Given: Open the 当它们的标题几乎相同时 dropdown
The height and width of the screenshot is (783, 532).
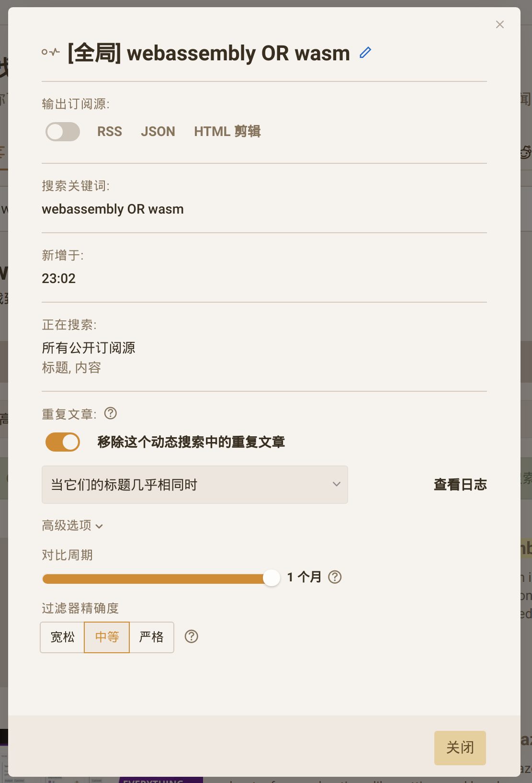Looking at the screenshot, I should point(194,485).
